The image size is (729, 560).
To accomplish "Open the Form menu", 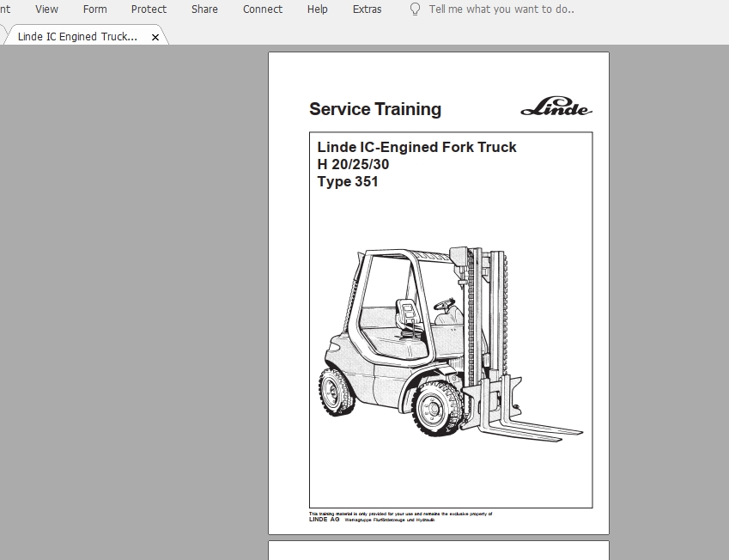I will [94, 9].
